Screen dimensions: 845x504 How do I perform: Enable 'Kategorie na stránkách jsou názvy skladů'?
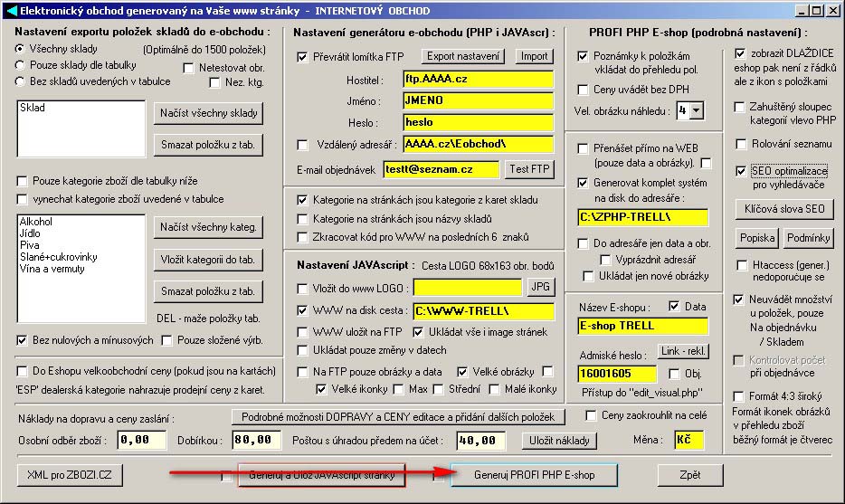302,219
